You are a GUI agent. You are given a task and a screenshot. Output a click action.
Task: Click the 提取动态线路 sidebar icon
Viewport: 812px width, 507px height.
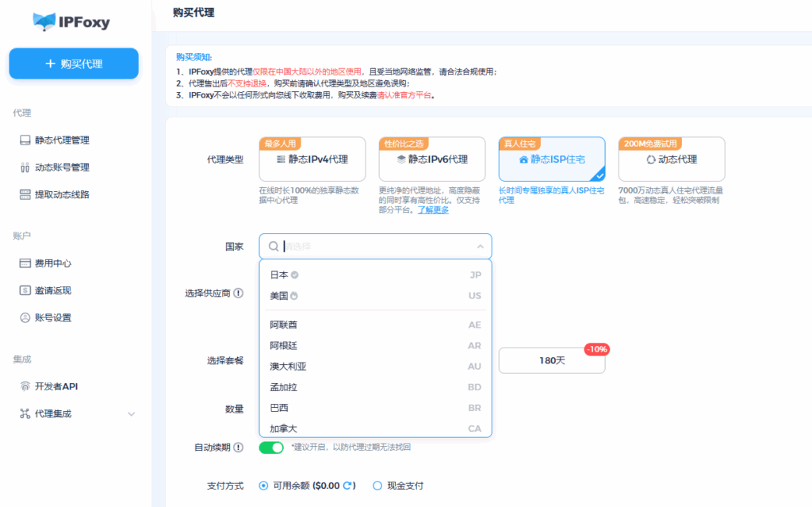(x=25, y=194)
